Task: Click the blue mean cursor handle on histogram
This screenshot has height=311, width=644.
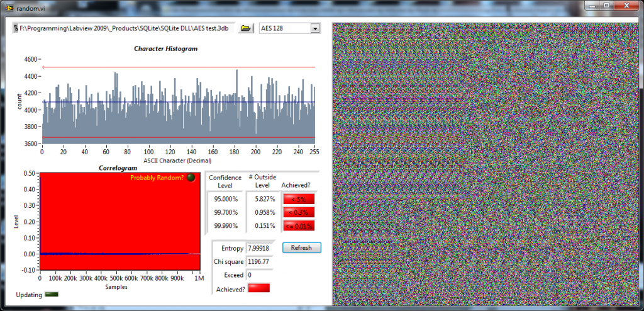Action: [43, 102]
